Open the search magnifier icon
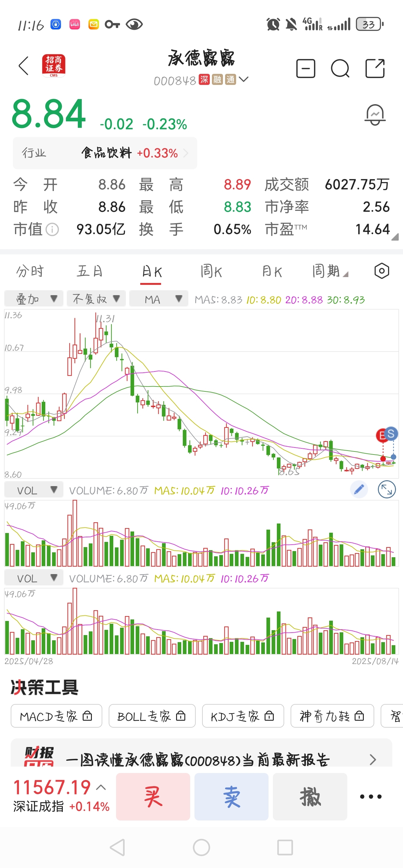 [340, 69]
